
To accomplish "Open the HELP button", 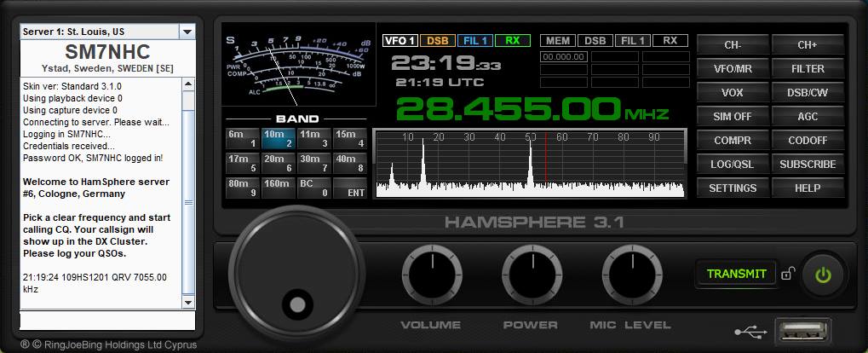I will tap(808, 188).
